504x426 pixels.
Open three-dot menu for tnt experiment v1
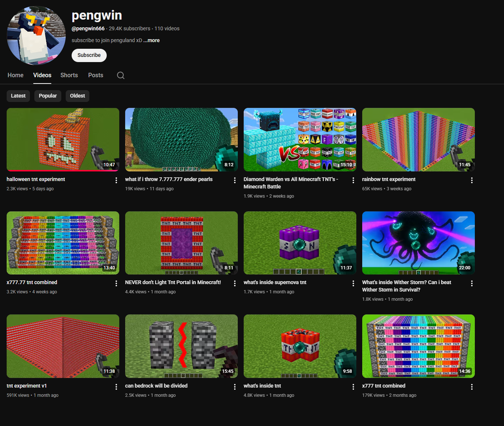pyautogui.click(x=116, y=387)
